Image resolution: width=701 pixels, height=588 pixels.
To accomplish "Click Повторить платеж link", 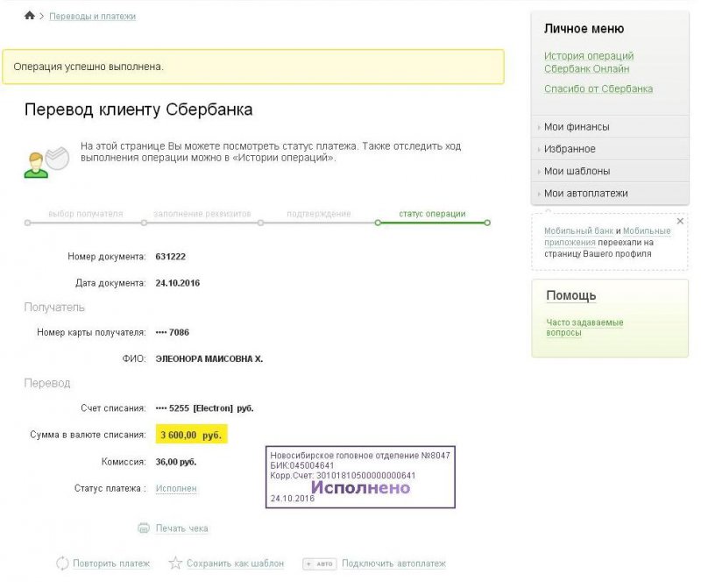I will point(111,563).
